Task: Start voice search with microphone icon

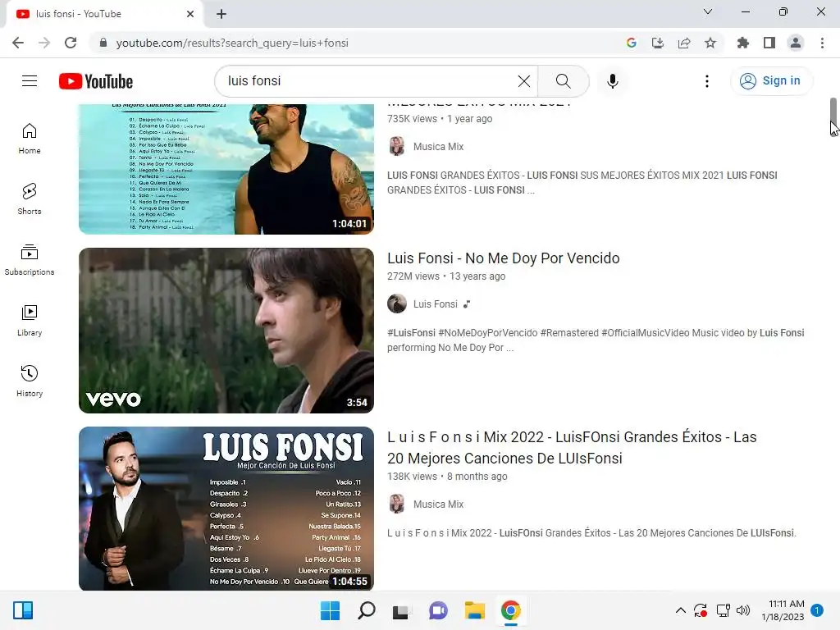Action: point(613,81)
